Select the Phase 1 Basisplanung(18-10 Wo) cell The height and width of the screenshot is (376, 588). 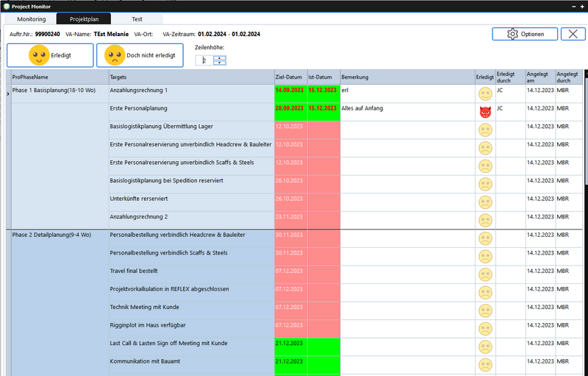click(x=60, y=157)
